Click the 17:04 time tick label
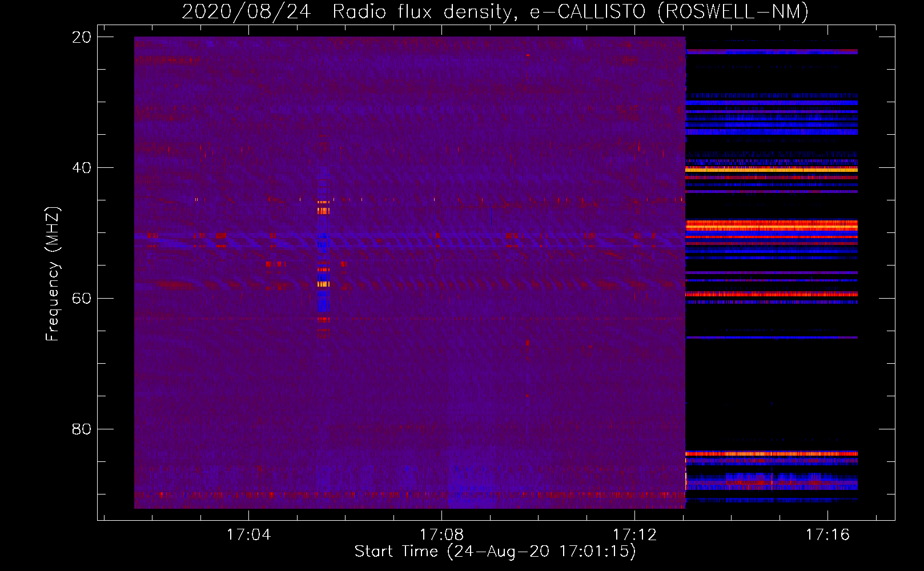The height and width of the screenshot is (571, 924). click(248, 535)
